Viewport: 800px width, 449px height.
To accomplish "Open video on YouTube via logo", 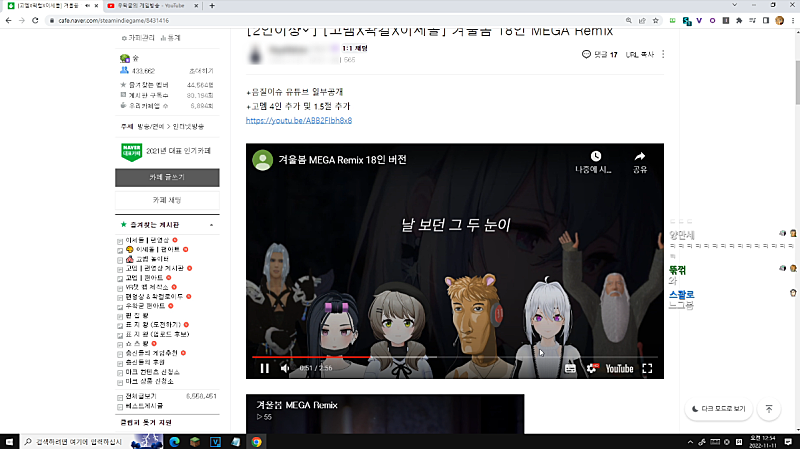I will pos(619,368).
